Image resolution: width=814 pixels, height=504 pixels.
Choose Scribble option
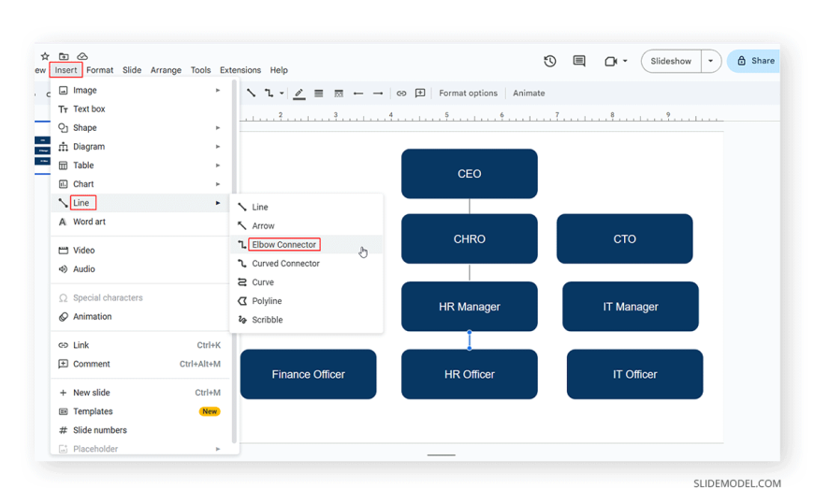coord(306,320)
